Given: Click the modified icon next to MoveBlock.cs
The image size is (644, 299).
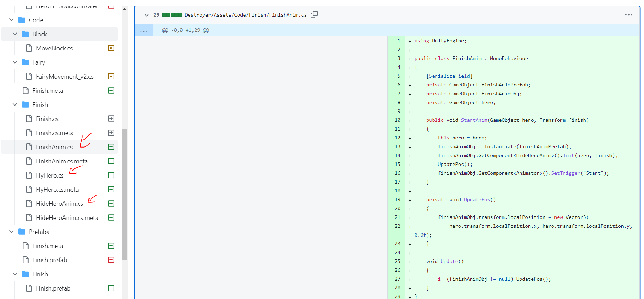Looking at the screenshot, I should click(111, 48).
